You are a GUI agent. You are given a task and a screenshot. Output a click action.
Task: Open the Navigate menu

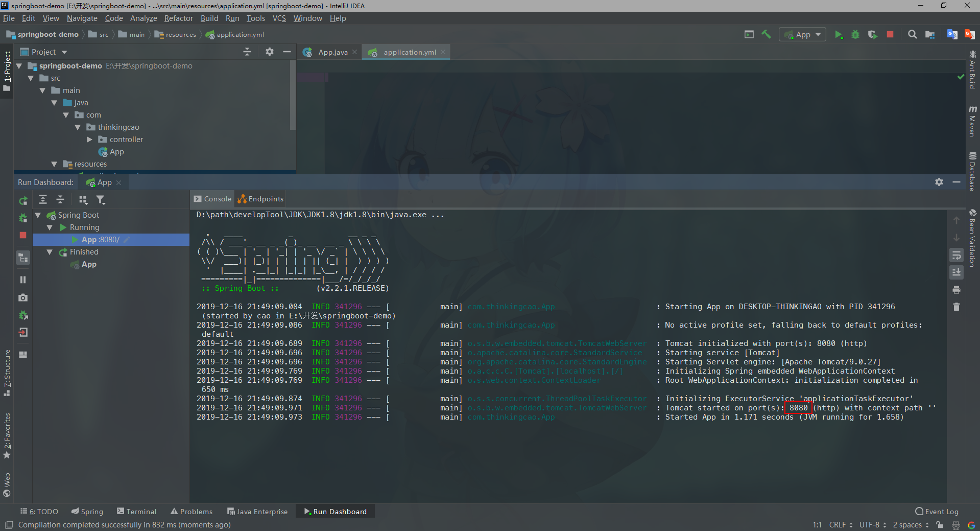point(82,18)
